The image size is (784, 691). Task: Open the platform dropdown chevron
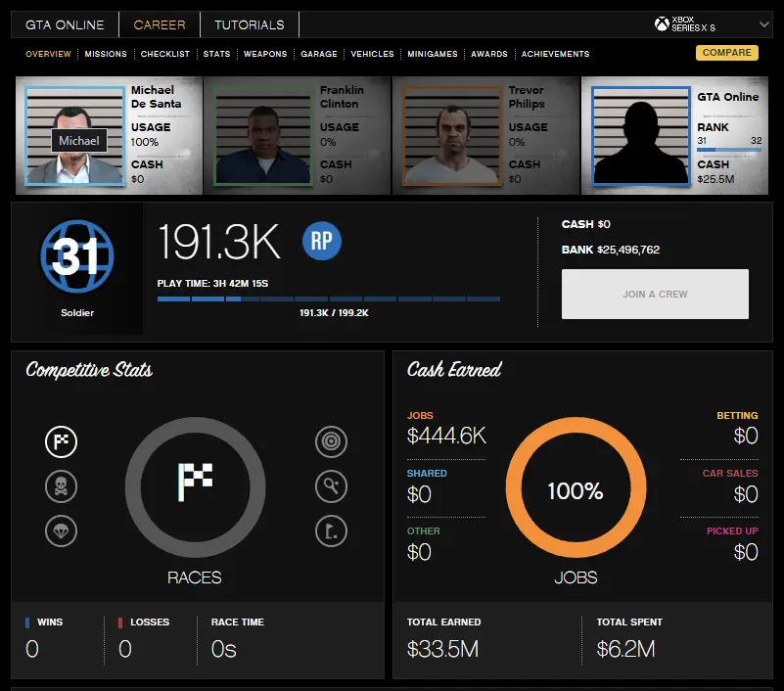coord(763,24)
